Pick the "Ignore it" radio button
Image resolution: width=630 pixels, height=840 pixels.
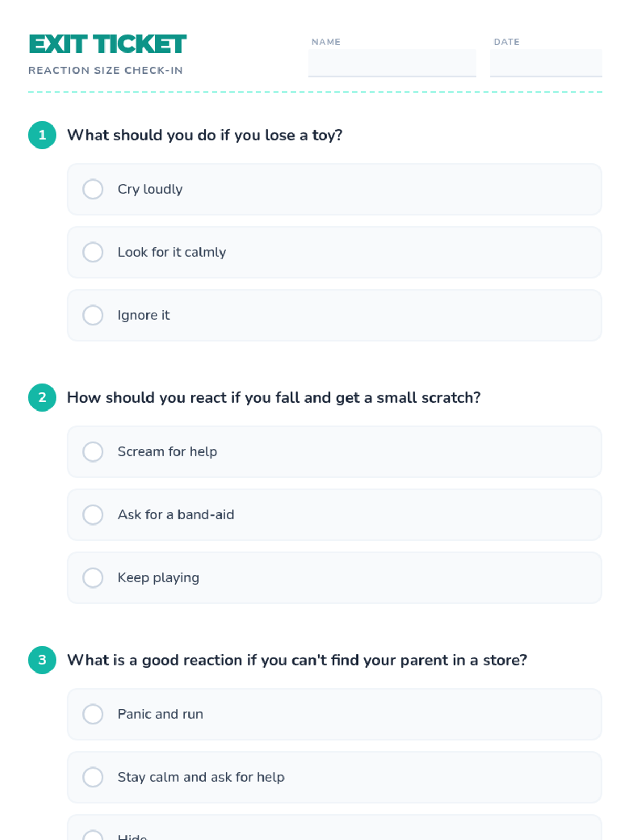(x=93, y=315)
